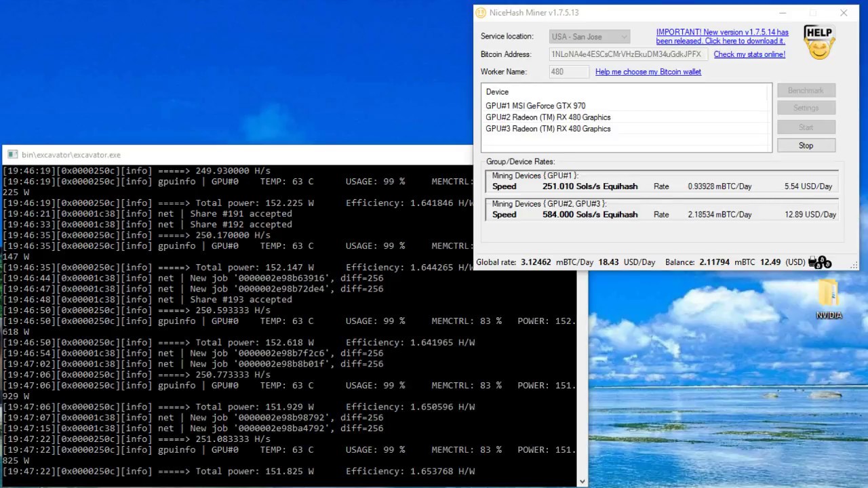Click the bitcoin calculator icon beside the balance
Screen dimensions: 868x488
pos(821,262)
